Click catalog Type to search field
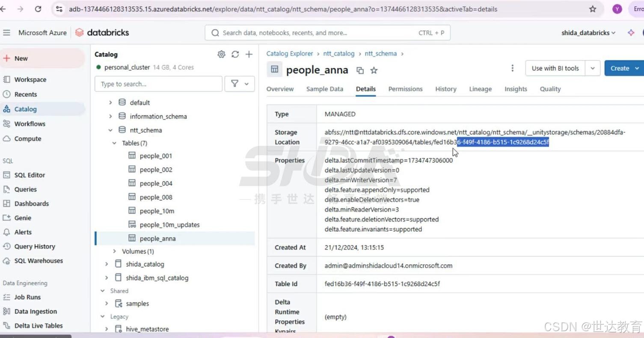This screenshot has height=338, width=644. tap(158, 84)
